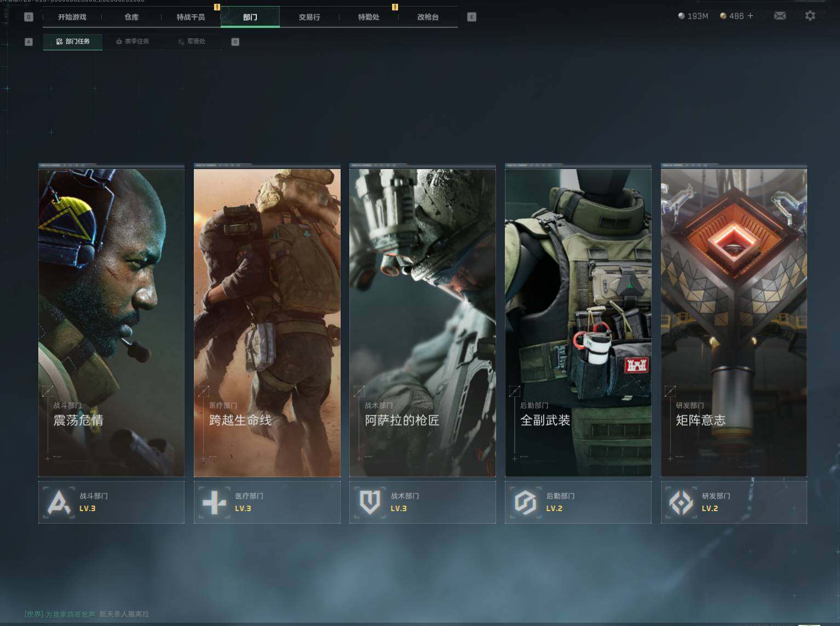
Task: Click the 全副武装 title text
Action: tap(545, 420)
